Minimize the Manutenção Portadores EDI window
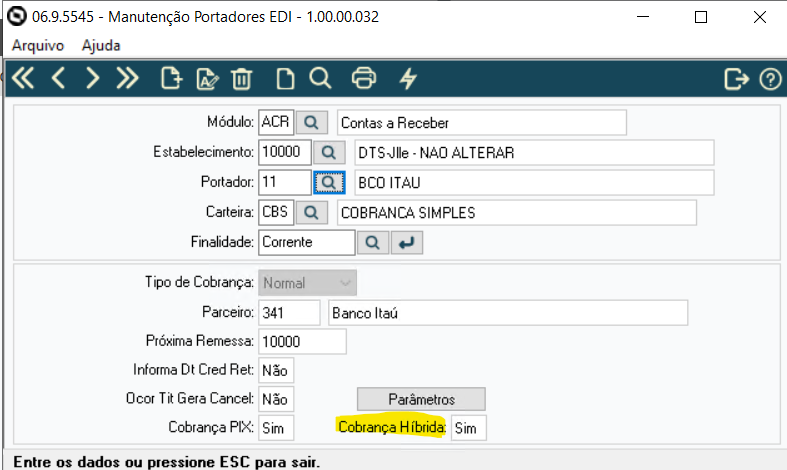 click(643, 17)
